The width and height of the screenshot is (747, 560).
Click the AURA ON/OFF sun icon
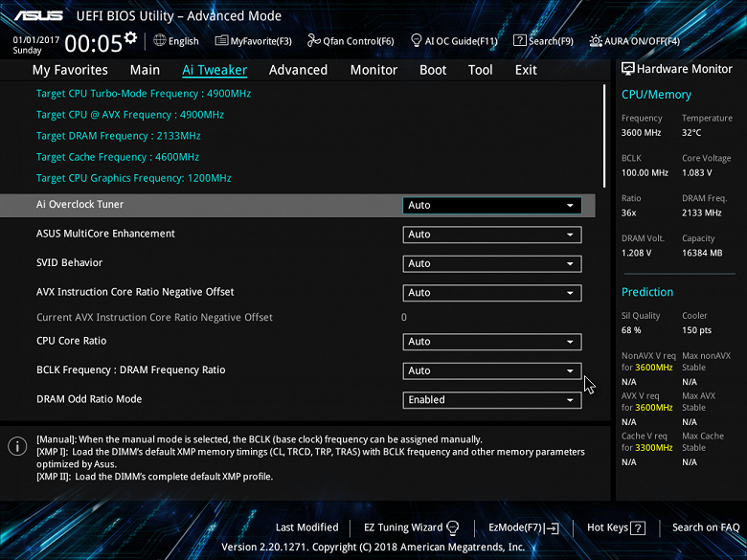(x=596, y=41)
